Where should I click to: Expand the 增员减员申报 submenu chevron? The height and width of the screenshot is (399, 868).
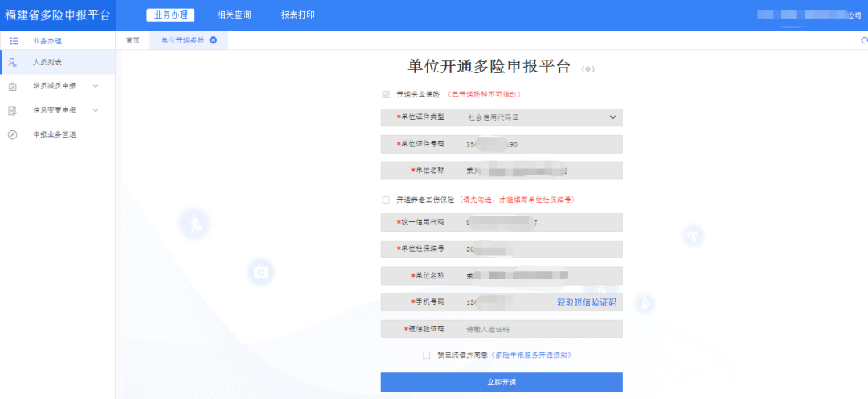(x=95, y=86)
